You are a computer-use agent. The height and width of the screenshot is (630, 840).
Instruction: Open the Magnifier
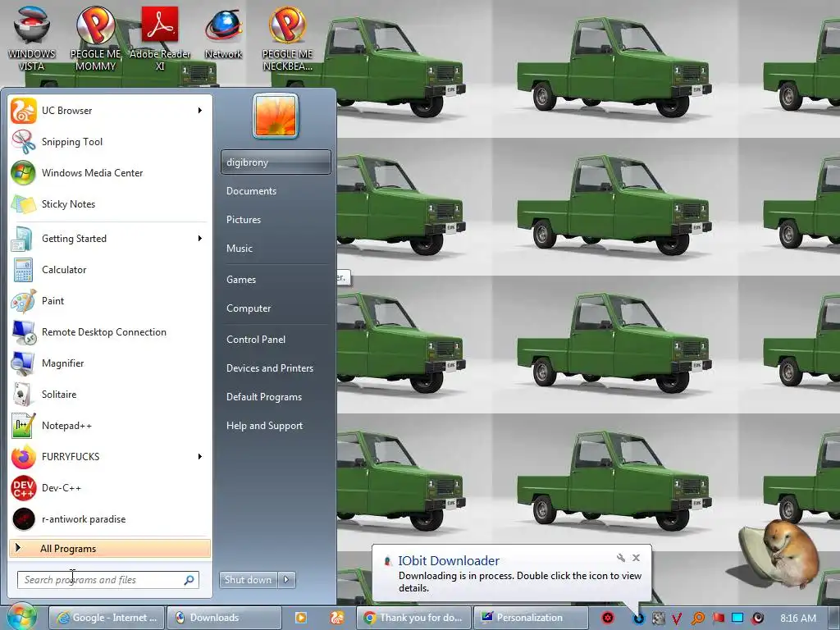click(x=110, y=363)
